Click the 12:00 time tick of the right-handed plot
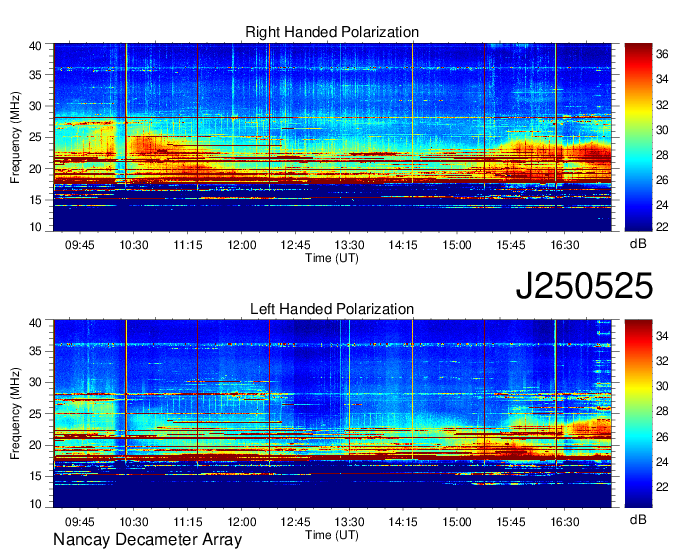This screenshot has height=552, width=680. pos(242,245)
